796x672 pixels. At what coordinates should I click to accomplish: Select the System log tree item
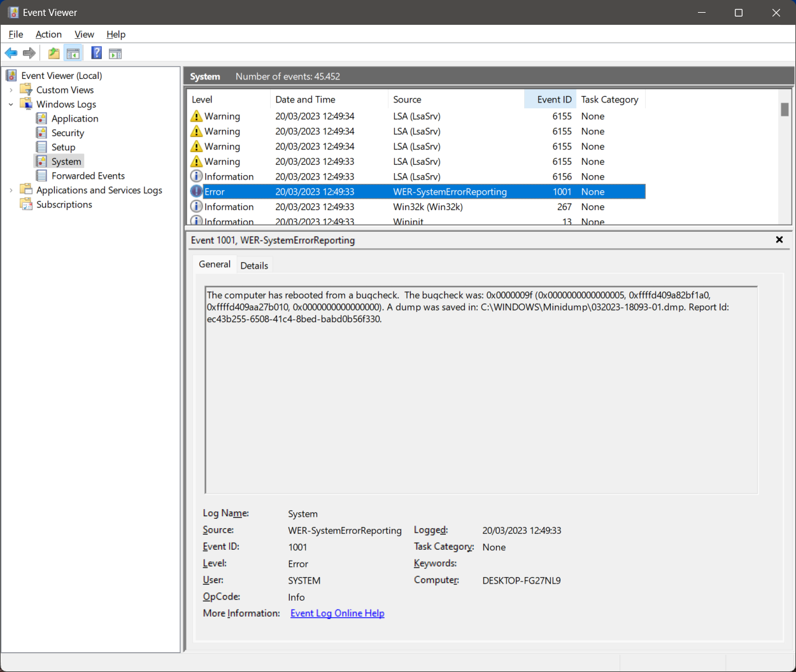point(66,162)
